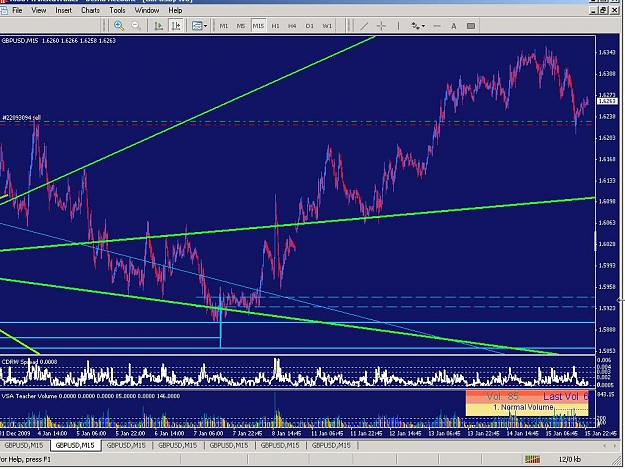Minimize the chart child window
Viewport: 625px width, 469px height.
pos(594,10)
